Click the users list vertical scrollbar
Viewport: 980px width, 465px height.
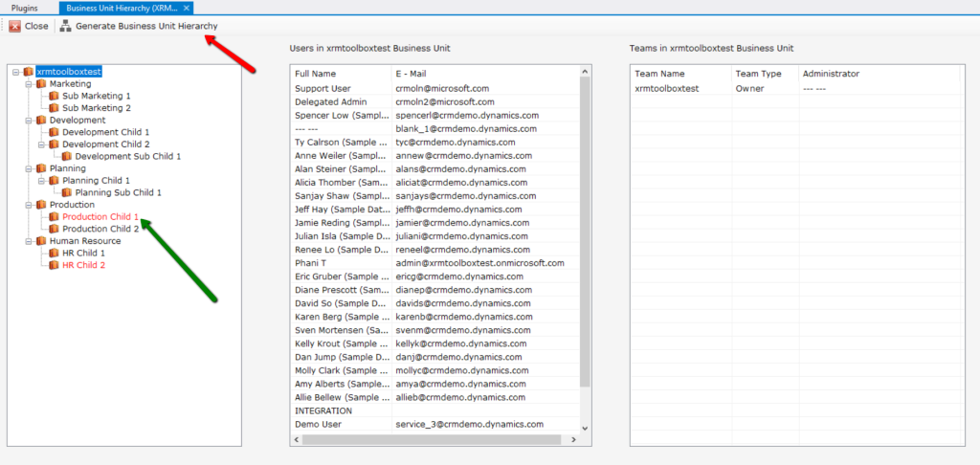[586, 239]
